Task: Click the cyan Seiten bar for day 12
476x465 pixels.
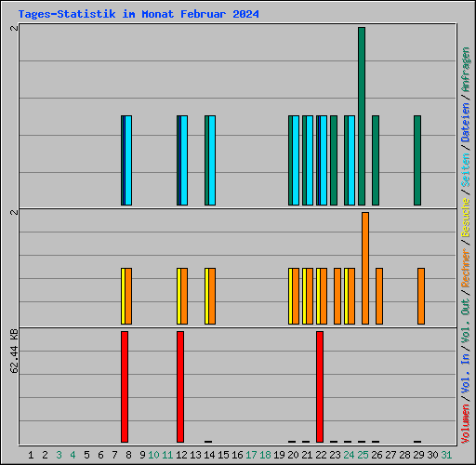Action: (x=184, y=161)
